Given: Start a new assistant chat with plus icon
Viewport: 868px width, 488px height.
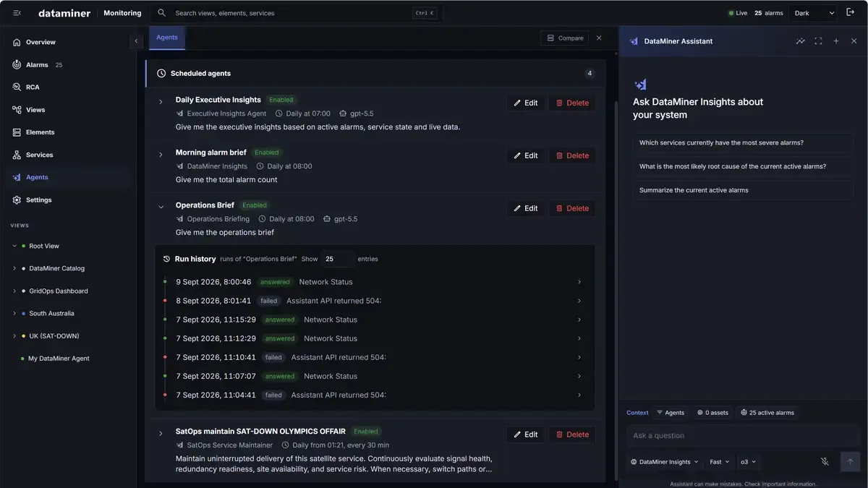Looking at the screenshot, I should coord(836,41).
